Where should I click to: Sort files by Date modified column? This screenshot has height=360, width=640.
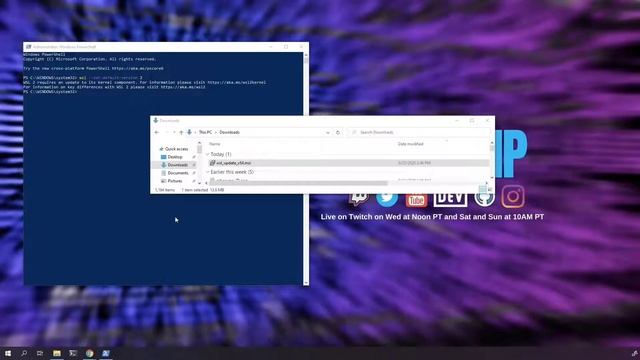click(411, 144)
